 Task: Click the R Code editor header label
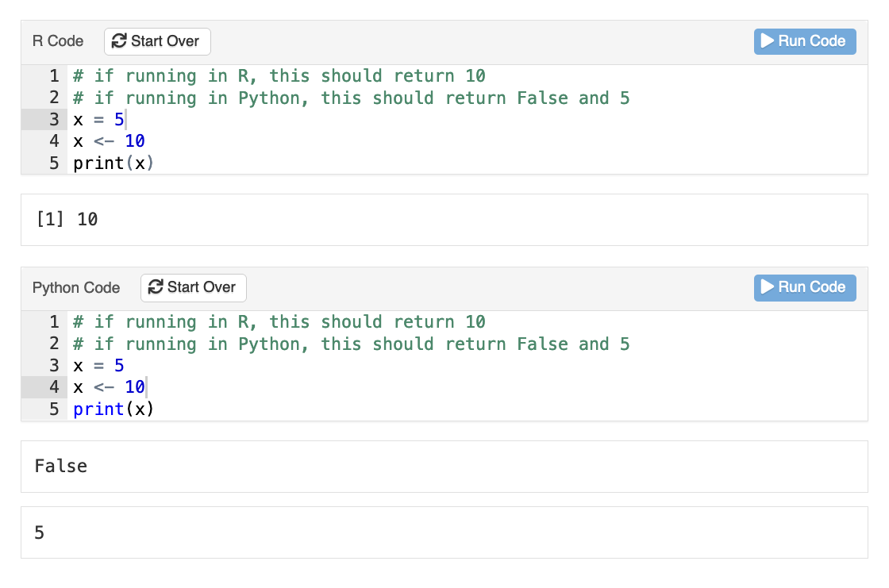(x=56, y=41)
